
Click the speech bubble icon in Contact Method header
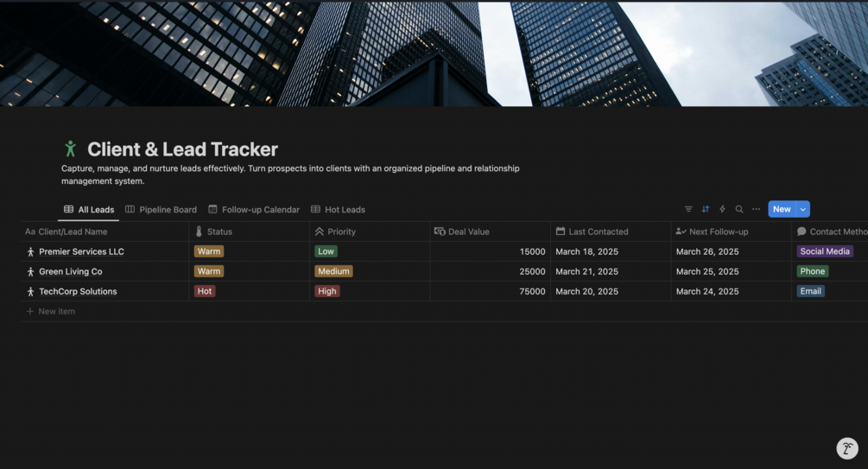click(801, 231)
